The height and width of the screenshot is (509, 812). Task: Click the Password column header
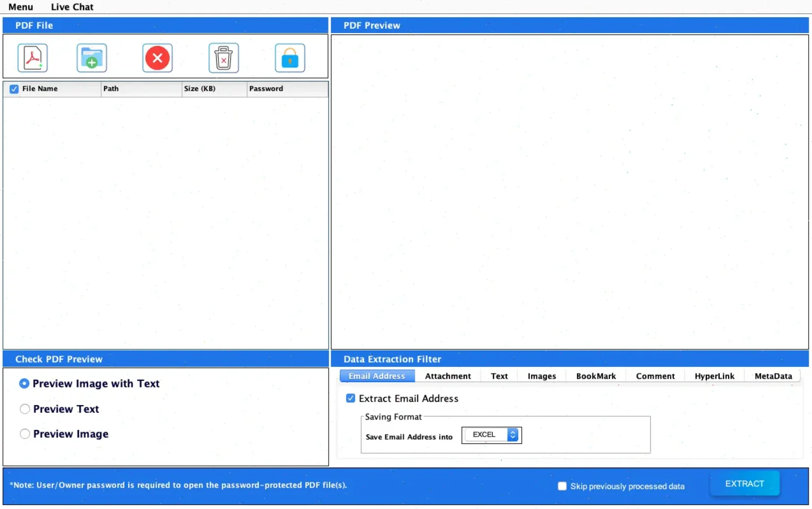pyautogui.click(x=288, y=89)
